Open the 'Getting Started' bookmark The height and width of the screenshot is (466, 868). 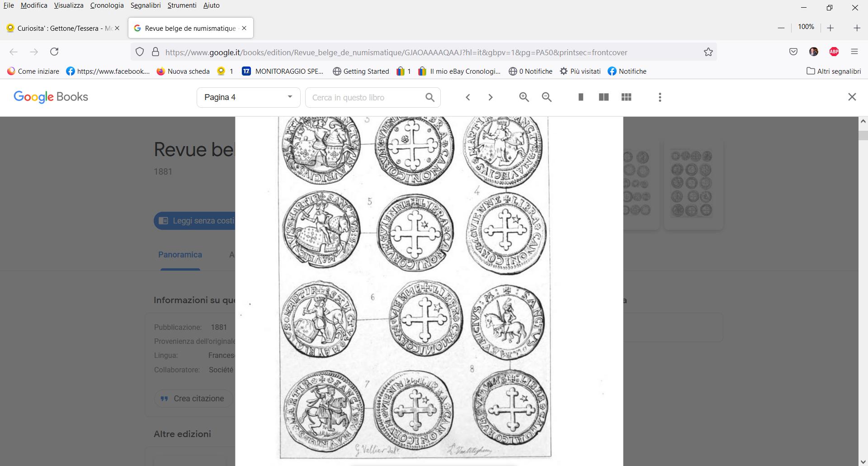[361, 71]
